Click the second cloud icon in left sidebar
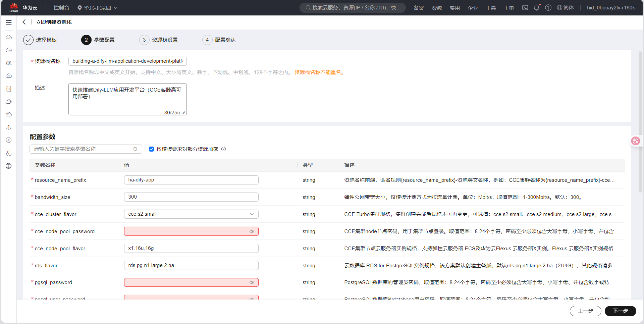644x324 pixels. 9,50
